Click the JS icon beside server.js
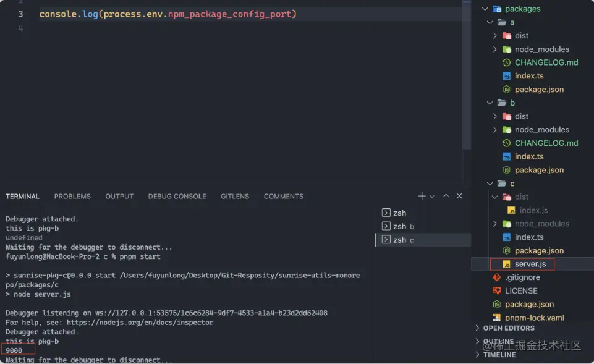Screen dimensions: 594x364 pyautogui.click(x=506, y=264)
